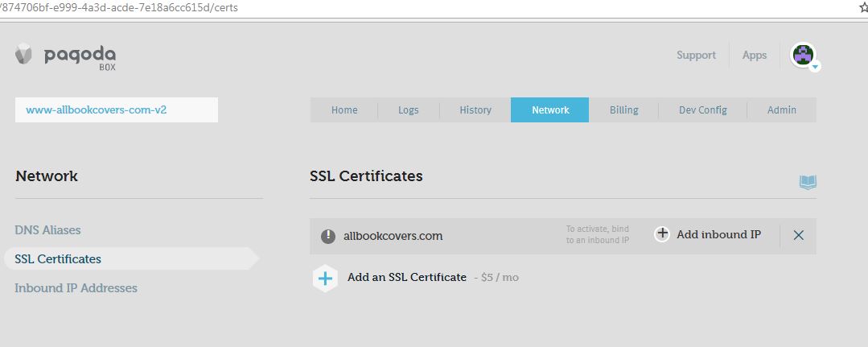
Task: Switch to the History tab
Action: coord(475,109)
